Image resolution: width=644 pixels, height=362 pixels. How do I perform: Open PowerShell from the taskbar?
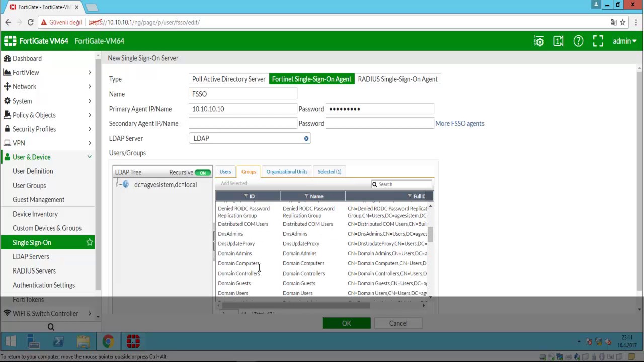coord(58,342)
